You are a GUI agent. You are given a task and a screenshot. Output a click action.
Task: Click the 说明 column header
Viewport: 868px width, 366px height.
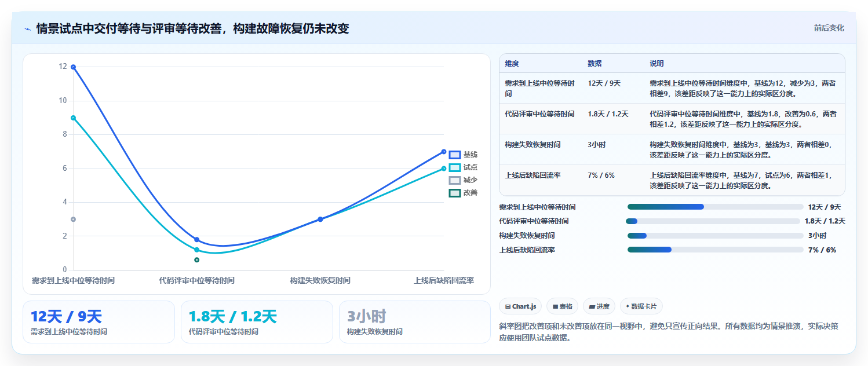[657, 64]
